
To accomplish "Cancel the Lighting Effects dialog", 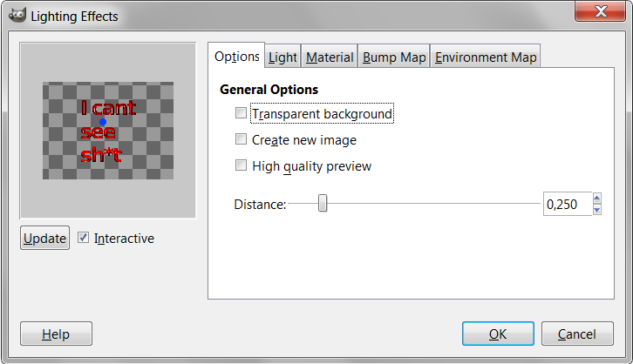I will (x=577, y=334).
